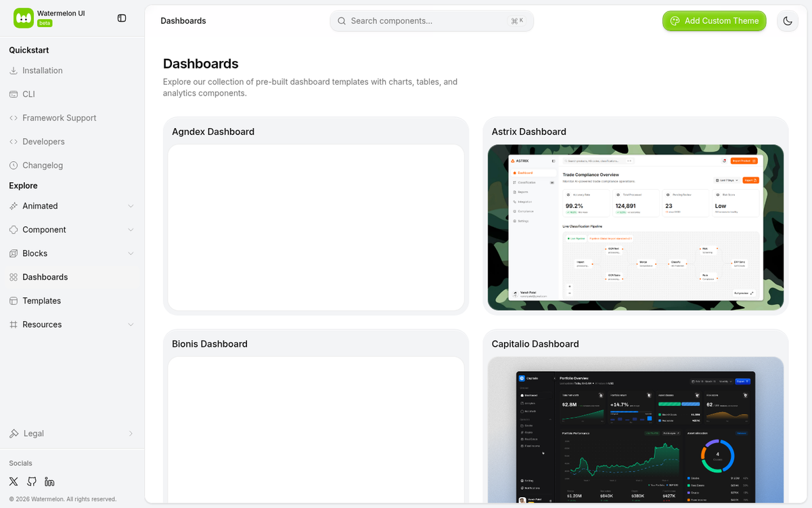Expand the Resources section chevron
812x508 pixels.
click(131, 324)
